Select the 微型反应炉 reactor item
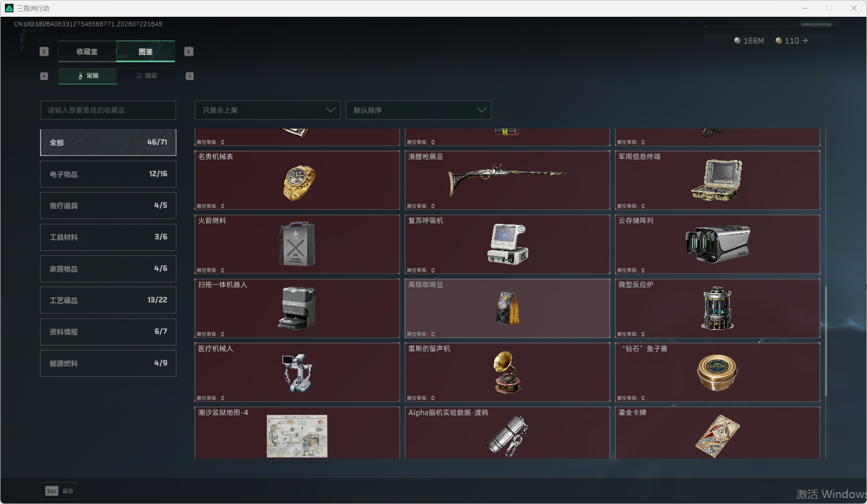This screenshot has width=867, height=504. pyautogui.click(x=718, y=308)
